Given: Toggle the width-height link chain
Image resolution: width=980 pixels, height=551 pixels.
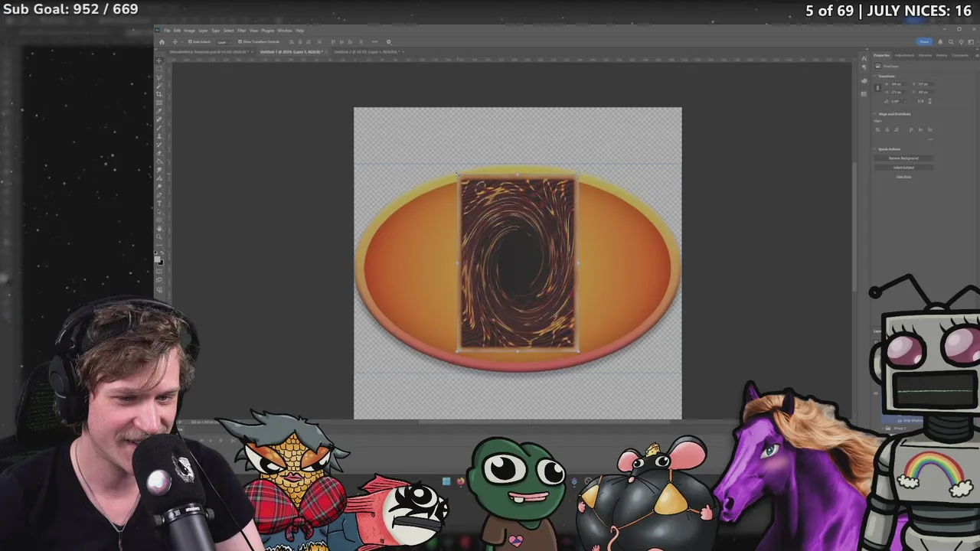Looking at the screenshot, I should 877,88.
